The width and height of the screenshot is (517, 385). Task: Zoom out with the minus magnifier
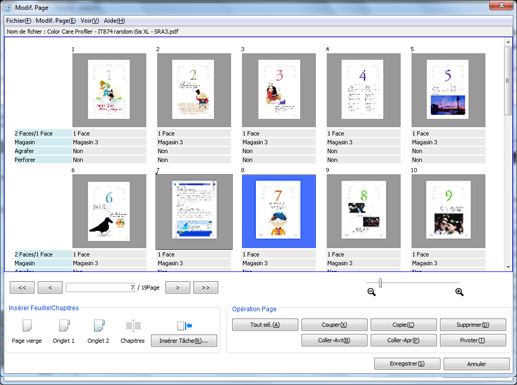371,292
